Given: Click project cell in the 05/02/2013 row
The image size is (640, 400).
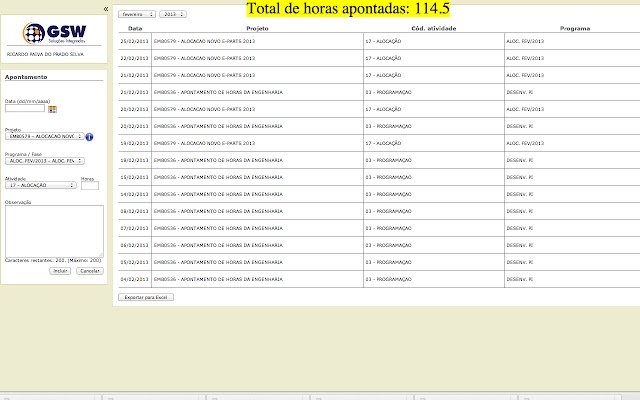Looking at the screenshot, I should pyautogui.click(x=257, y=262).
